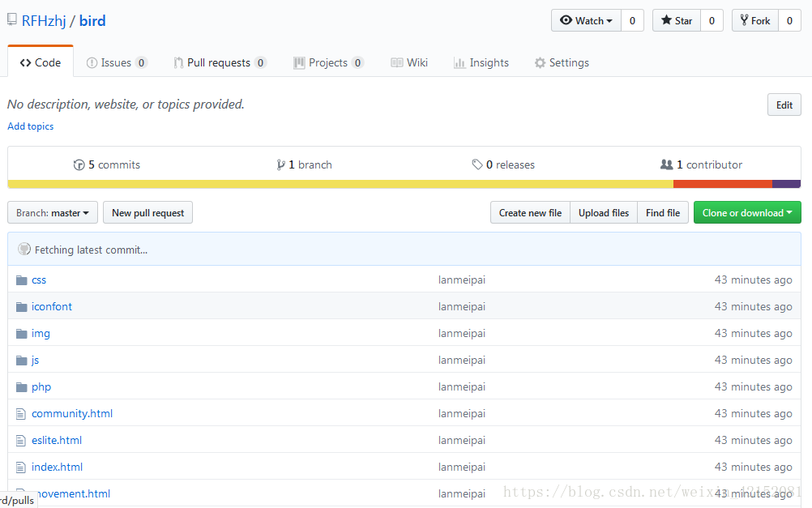Expand the Clone or download menu
This screenshot has height=508, width=812.
747,213
